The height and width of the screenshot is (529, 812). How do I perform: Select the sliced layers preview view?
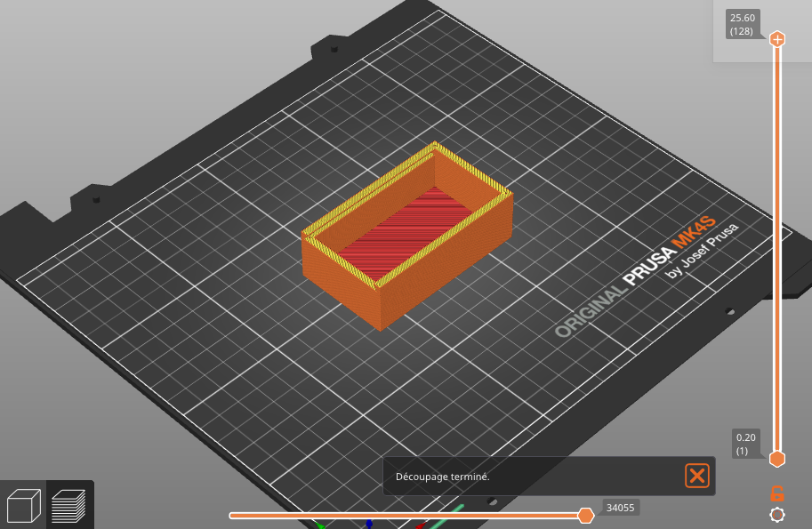(x=68, y=506)
